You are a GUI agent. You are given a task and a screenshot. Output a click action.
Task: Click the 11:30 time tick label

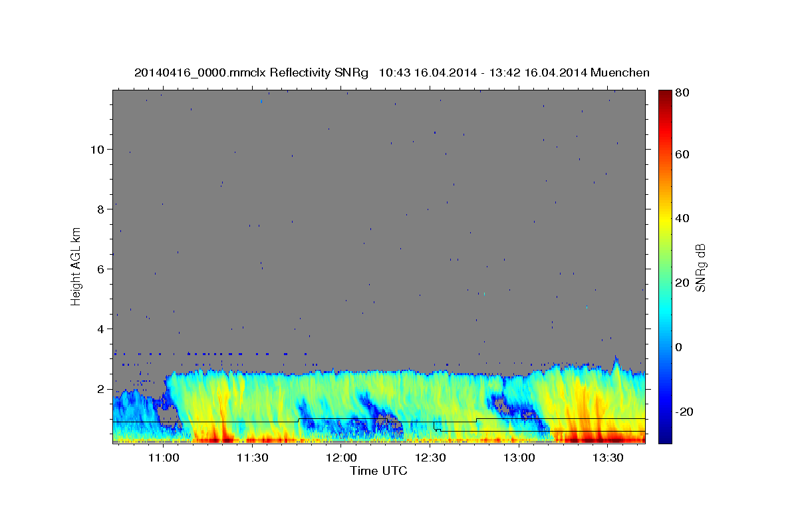[x=252, y=458]
